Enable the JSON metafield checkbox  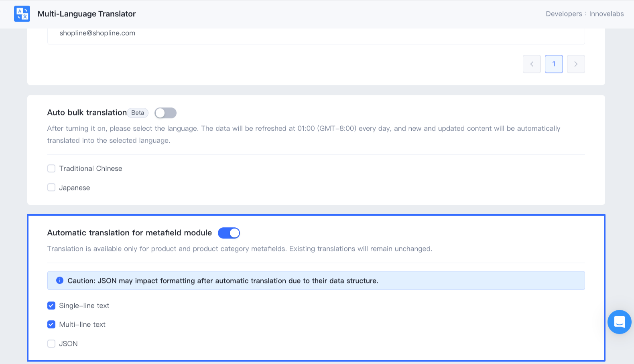pyautogui.click(x=51, y=344)
